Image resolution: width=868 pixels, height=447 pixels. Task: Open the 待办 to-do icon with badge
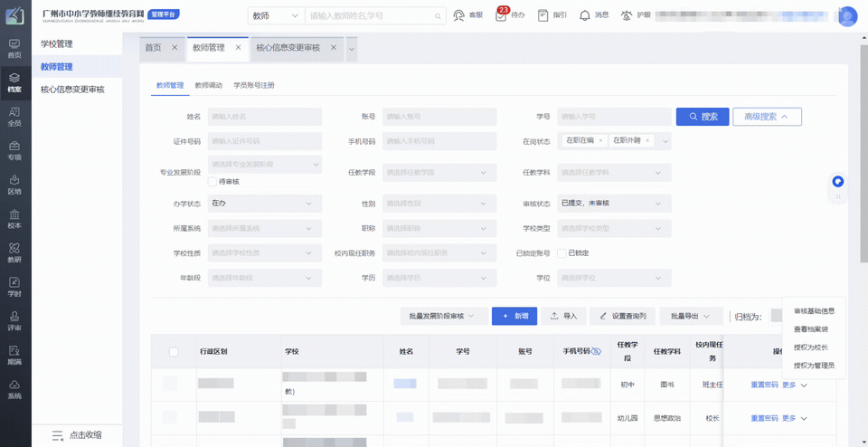pyautogui.click(x=502, y=15)
